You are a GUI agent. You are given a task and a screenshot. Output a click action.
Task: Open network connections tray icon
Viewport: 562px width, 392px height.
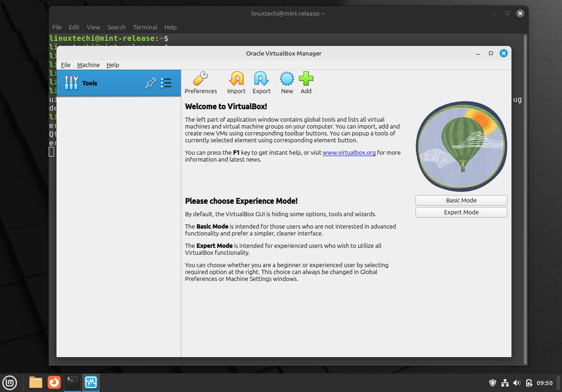pos(505,382)
